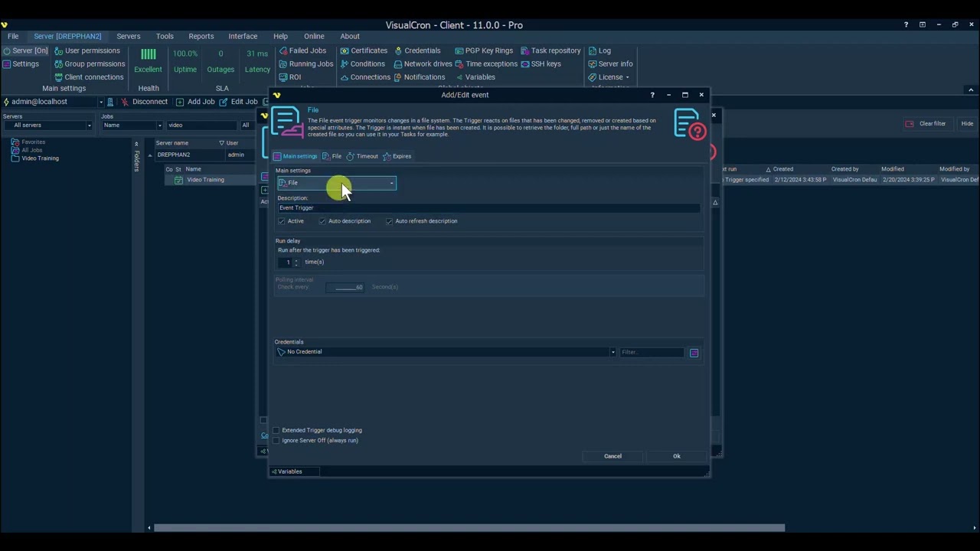Screen dimensions: 980x551
Task: Toggle the Auto description checkbox
Action: click(322, 221)
